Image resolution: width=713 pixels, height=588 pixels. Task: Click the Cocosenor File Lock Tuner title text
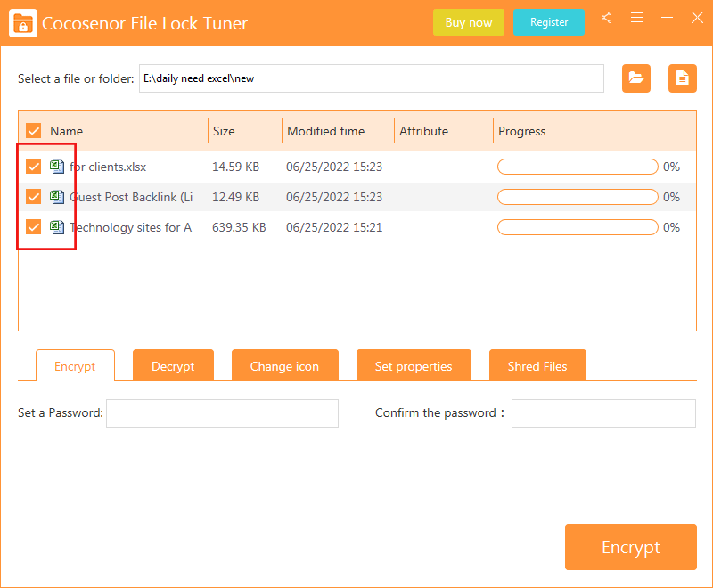144,23
